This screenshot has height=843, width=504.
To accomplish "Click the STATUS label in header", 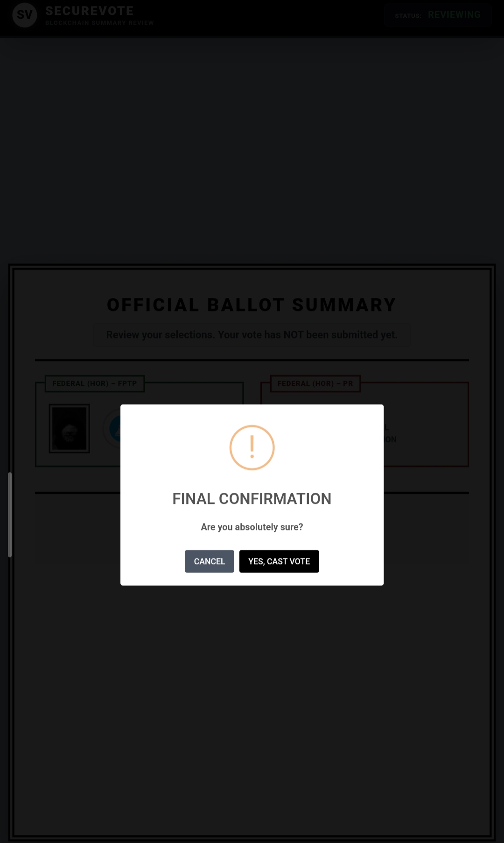I will click(x=408, y=16).
